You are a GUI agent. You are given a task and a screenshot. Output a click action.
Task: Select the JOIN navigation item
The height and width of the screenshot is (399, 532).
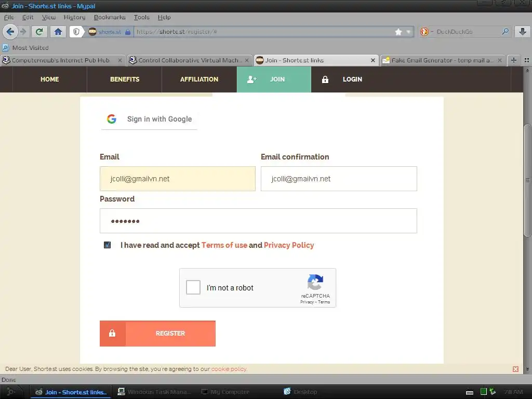[x=274, y=79]
